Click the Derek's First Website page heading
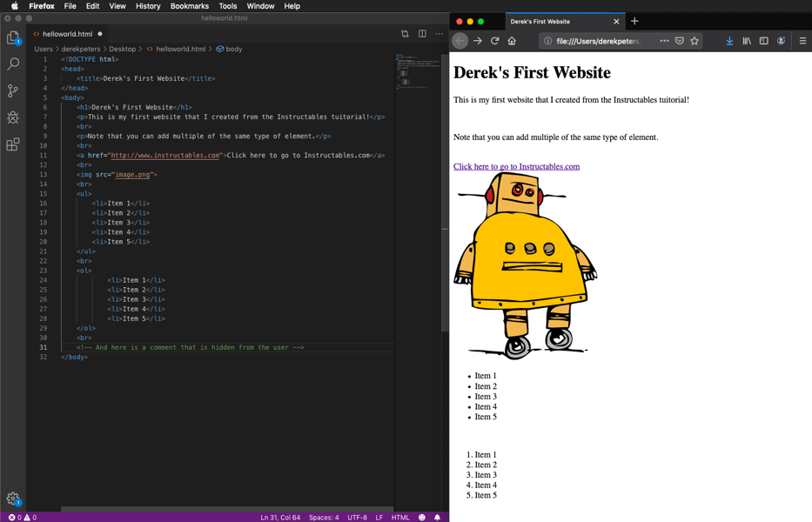The height and width of the screenshot is (522, 812). click(532, 72)
